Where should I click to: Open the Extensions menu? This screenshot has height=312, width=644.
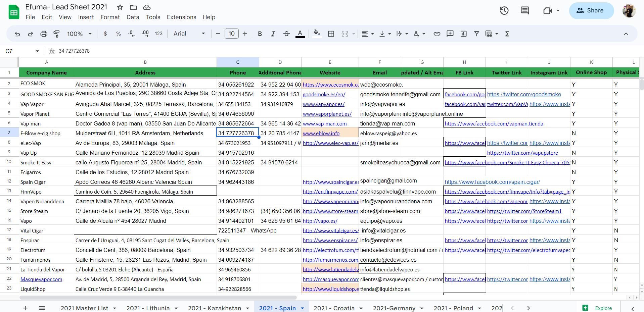pos(181,17)
